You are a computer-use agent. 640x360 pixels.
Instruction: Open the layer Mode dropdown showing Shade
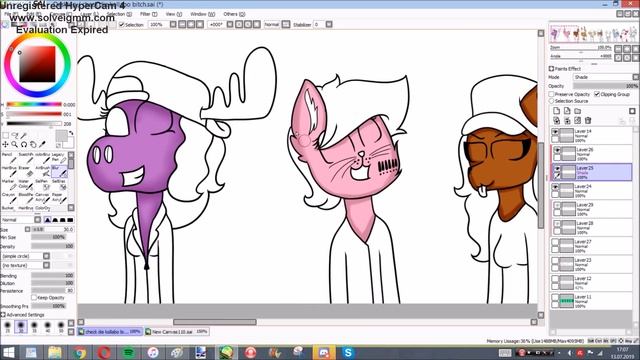pos(606,77)
